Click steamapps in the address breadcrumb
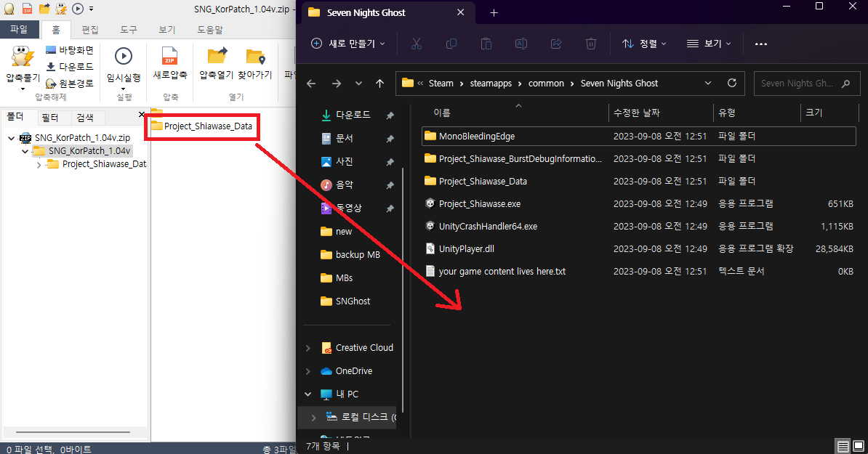The width and height of the screenshot is (868, 454). 491,84
